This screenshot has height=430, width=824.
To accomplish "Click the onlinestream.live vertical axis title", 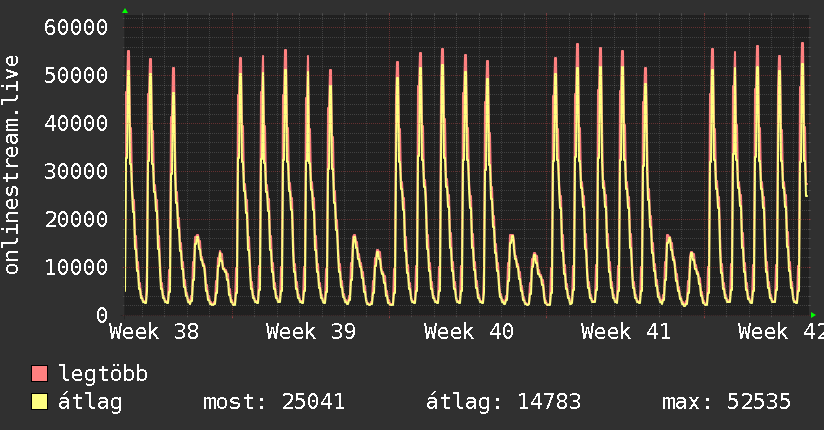I will pos(11,165).
